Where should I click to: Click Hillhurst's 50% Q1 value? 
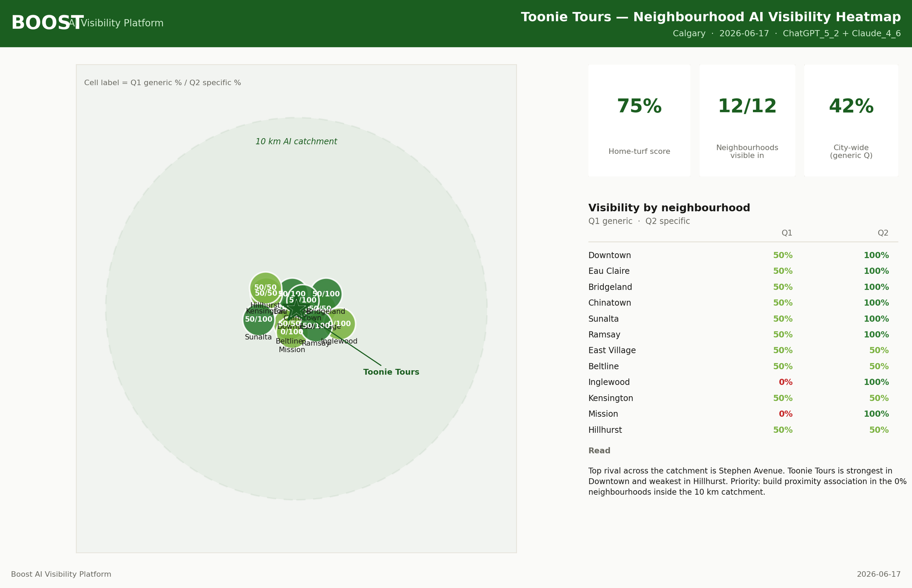[x=783, y=430]
